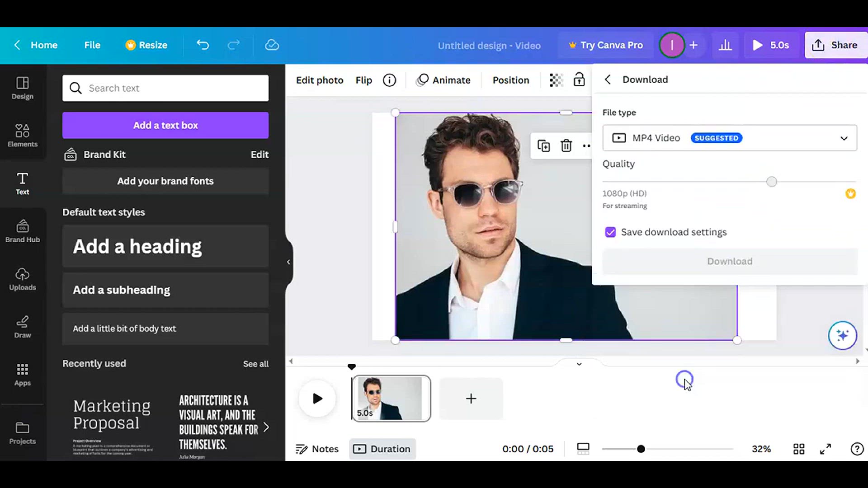This screenshot has height=488, width=868.
Task: Open the insights bar chart icon
Action: pyautogui.click(x=725, y=45)
